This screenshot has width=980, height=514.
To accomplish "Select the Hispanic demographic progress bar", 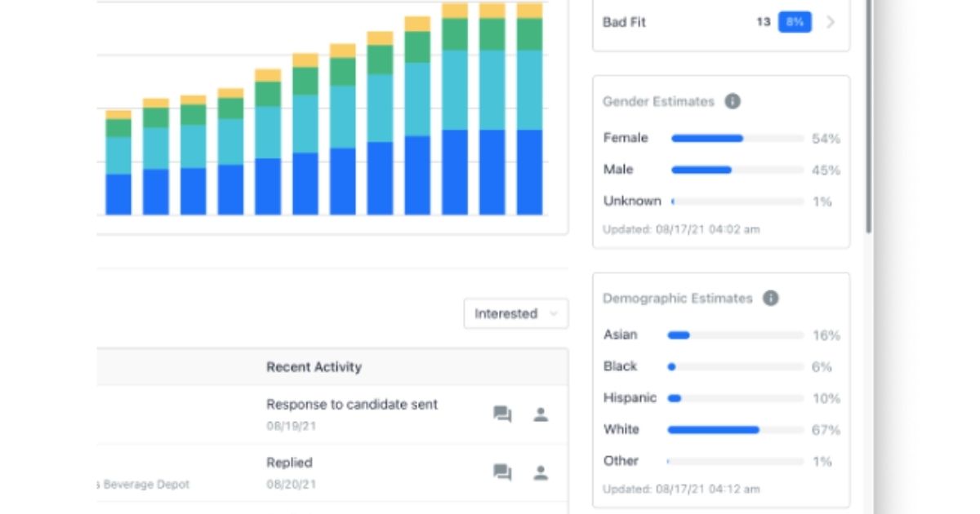I will 735,398.
